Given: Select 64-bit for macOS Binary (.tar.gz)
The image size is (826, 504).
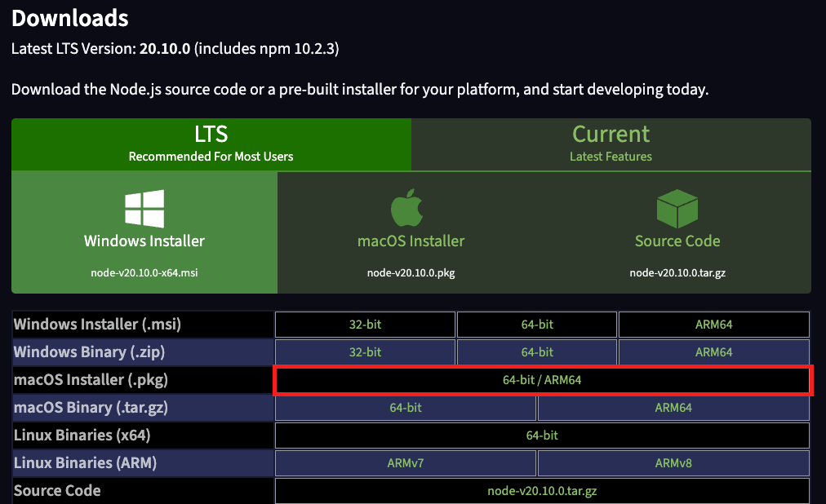Looking at the screenshot, I should point(406,408).
